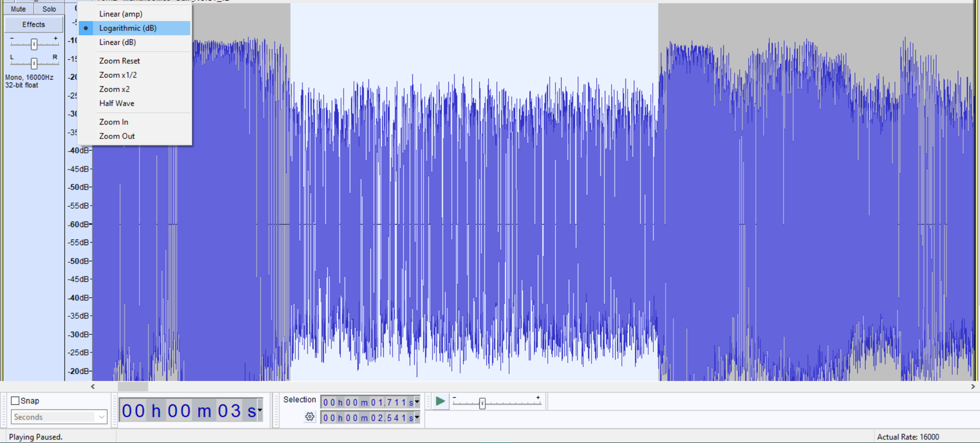Enable the Snap checkbox
Image resolution: width=980 pixels, height=443 pixels.
point(15,401)
